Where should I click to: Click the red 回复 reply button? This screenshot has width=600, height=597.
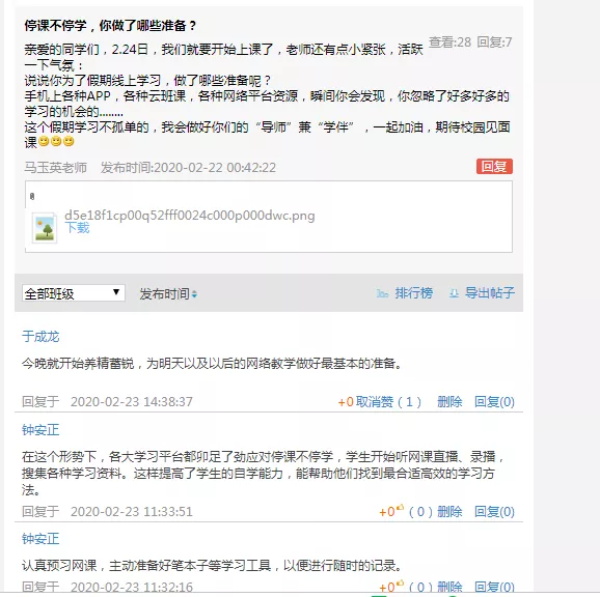tap(494, 166)
